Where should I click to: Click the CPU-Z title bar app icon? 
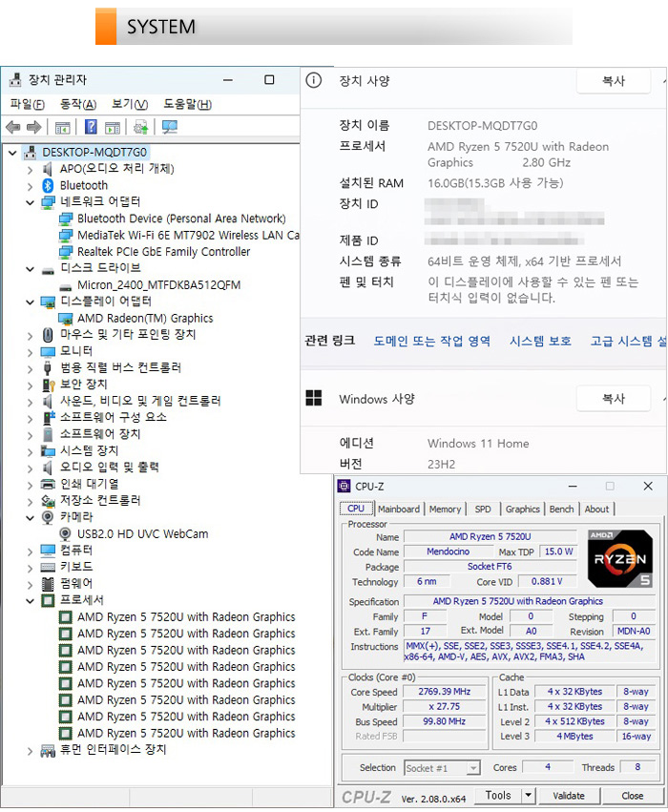pyautogui.click(x=344, y=487)
